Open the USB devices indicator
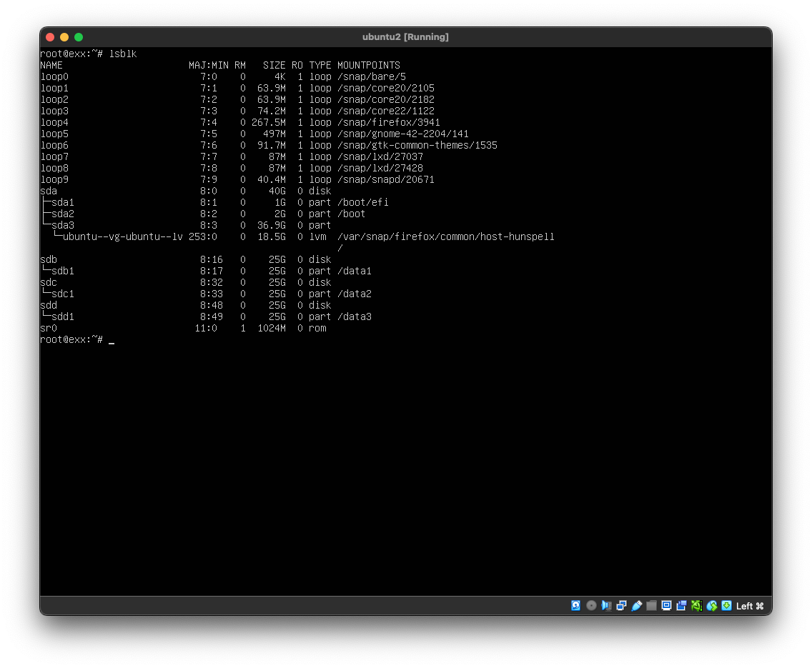This screenshot has height=668, width=812. pyautogui.click(x=636, y=605)
